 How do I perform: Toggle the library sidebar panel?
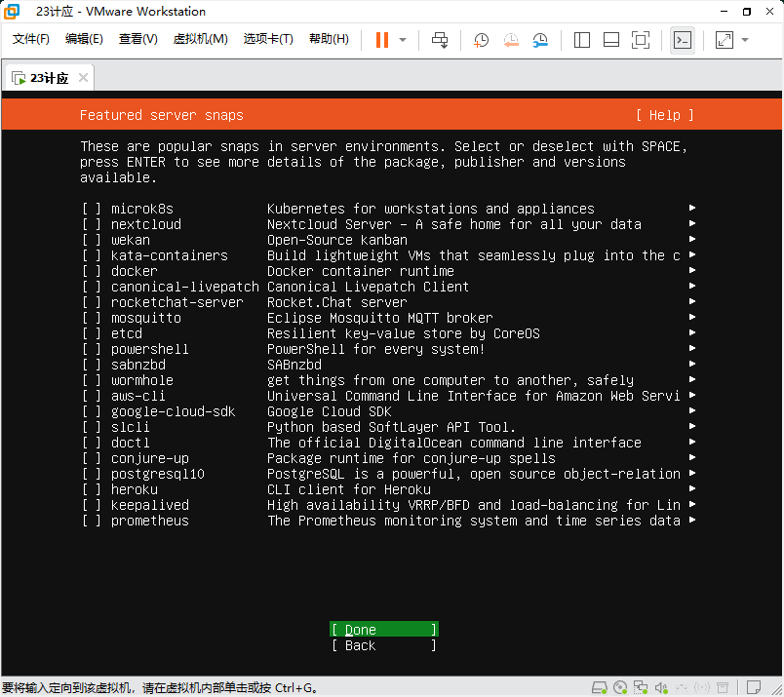[x=582, y=40]
